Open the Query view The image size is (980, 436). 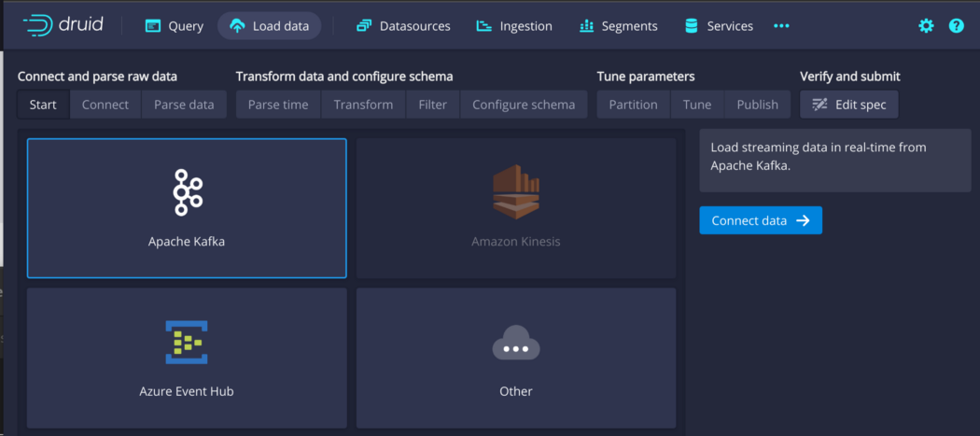(x=175, y=25)
